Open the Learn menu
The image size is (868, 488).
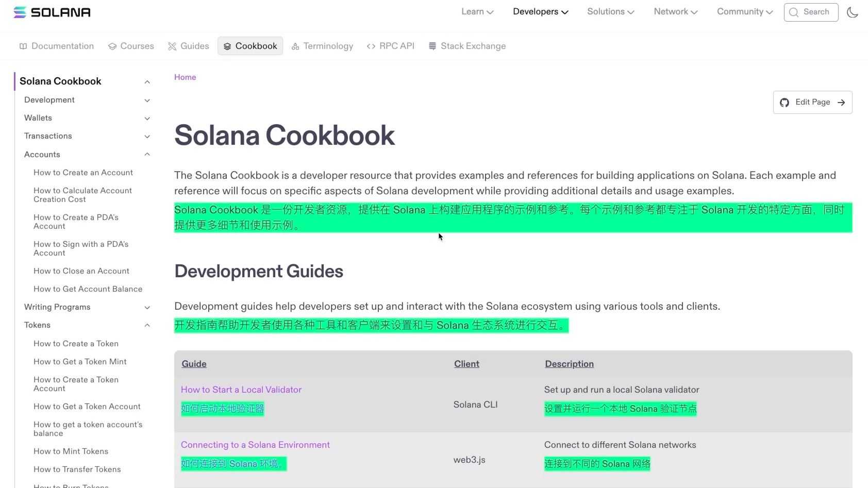[477, 11]
